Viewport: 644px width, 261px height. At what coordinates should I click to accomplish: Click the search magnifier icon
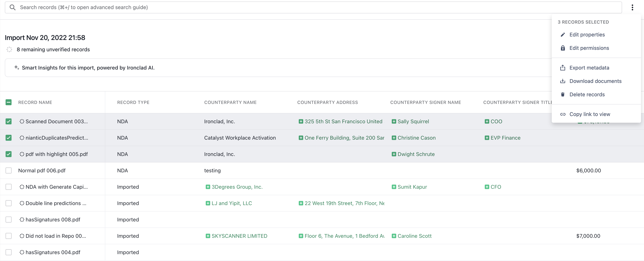tap(12, 7)
